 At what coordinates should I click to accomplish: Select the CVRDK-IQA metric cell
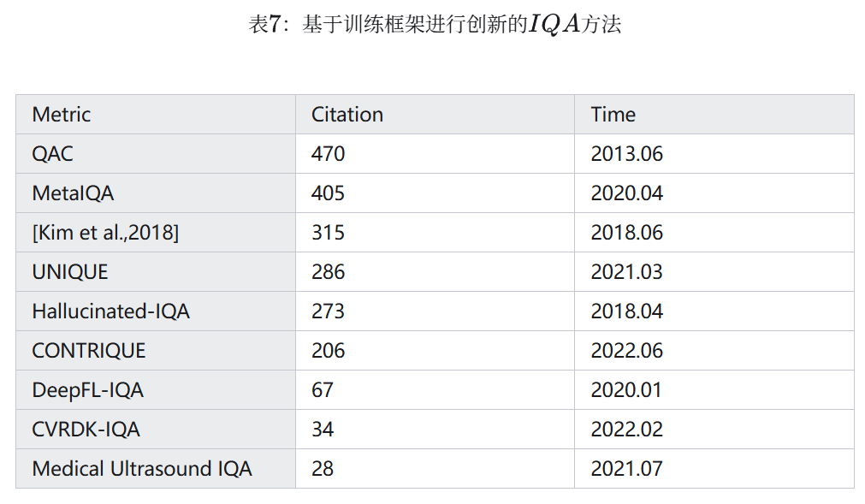tap(86, 430)
